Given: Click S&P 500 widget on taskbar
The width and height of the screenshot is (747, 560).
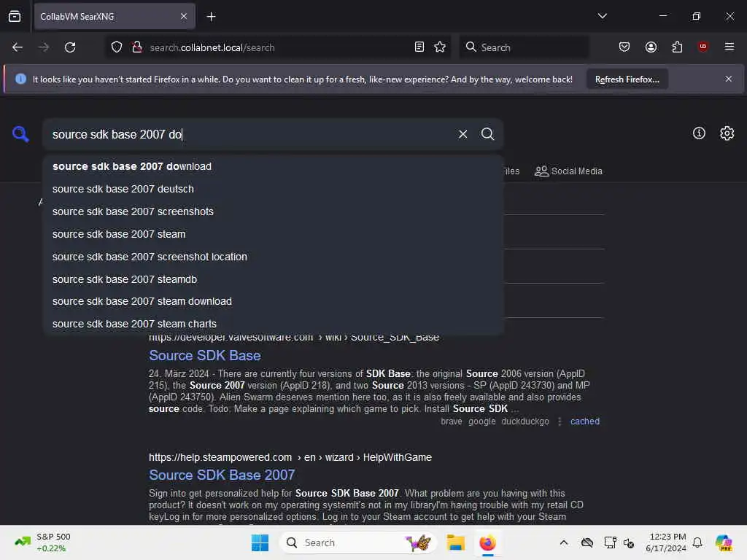Looking at the screenshot, I should (43, 542).
